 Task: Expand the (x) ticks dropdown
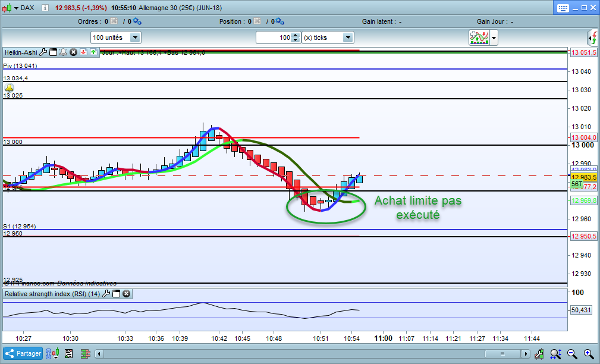pyautogui.click(x=348, y=37)
